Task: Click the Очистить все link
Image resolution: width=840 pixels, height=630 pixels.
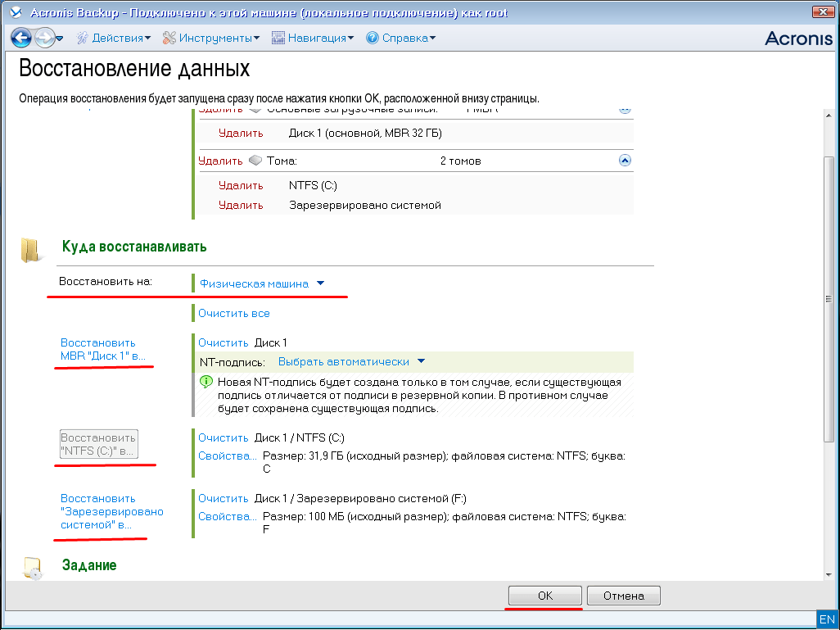Action: pyautogui.click(x=233, y=313)
